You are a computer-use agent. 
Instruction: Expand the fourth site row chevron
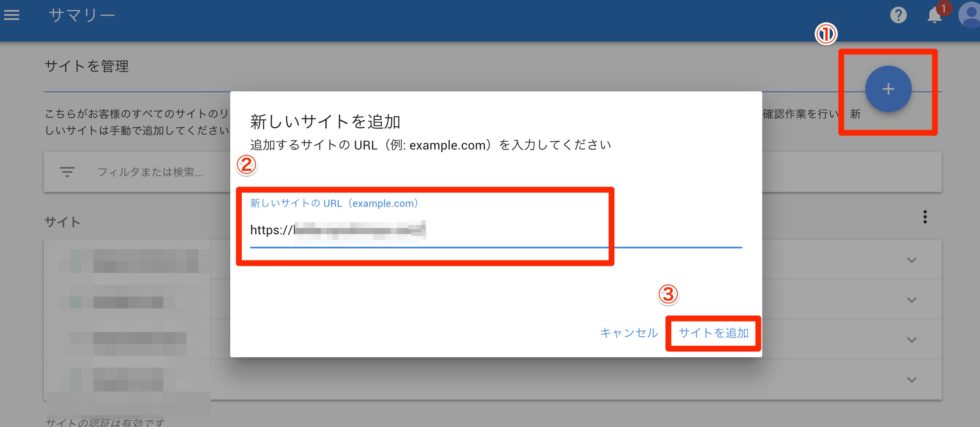pyautogui.click(x=911, y=378)
